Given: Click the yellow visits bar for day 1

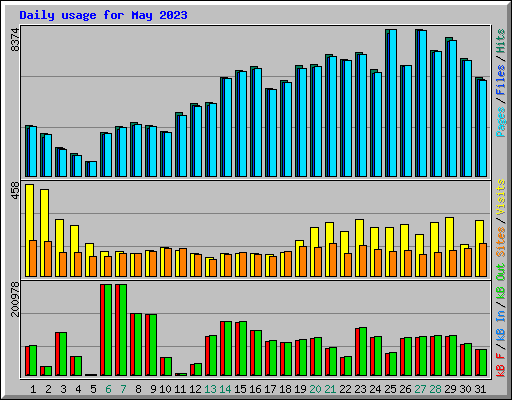Looking at the screenshot, I should pyautogui.click(x=29, y=230).
